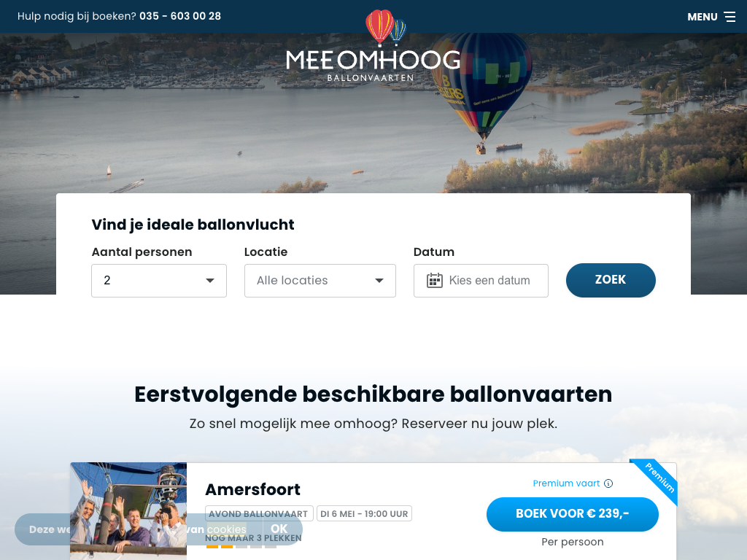The image size is (747, 560).
Task: Call phone number 035 - 603 00 28
Action: pos(180,16)
